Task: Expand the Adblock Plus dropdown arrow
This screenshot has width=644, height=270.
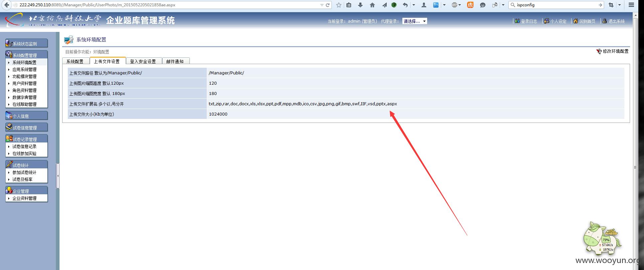Action: tap(460, 5)
